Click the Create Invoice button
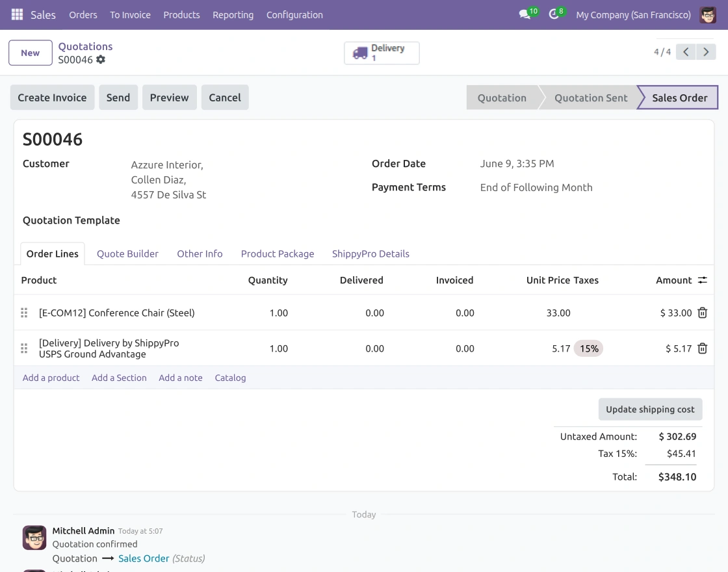Screen dimensions: 728x572 (52, 97)
